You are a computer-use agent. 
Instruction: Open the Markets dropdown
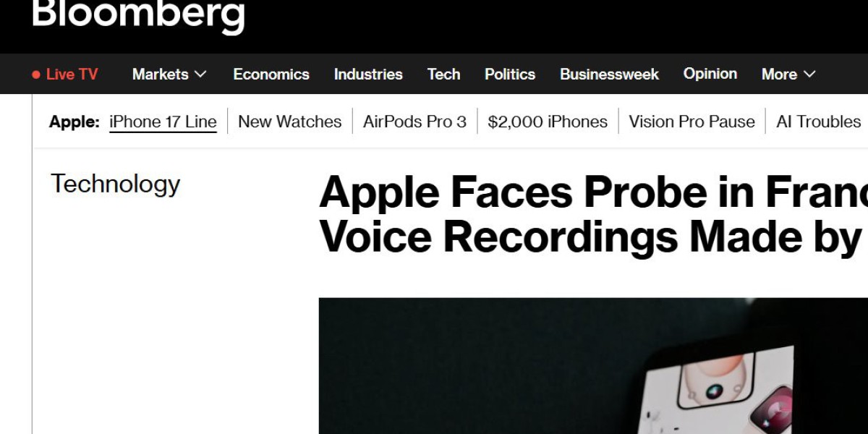point(162,75)
